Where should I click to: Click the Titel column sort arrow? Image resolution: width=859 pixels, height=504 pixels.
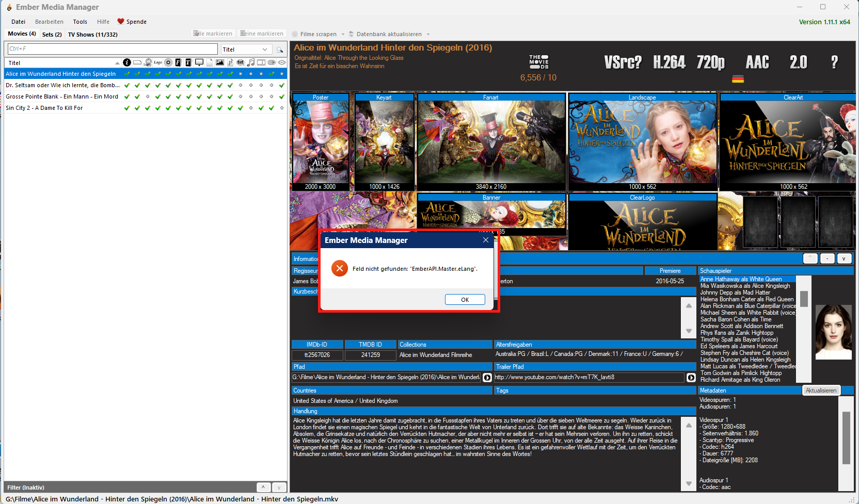click(x=117, y=63)
